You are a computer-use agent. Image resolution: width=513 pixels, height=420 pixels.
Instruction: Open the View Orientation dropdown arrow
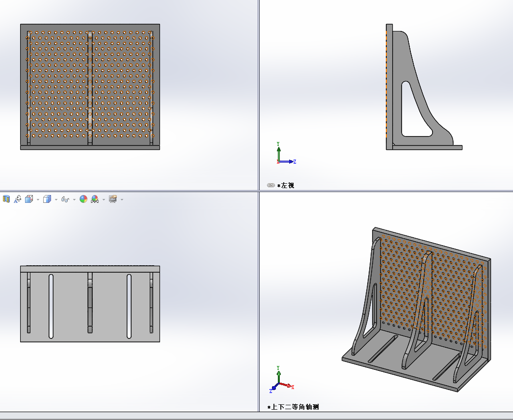(x=38, y=199)
